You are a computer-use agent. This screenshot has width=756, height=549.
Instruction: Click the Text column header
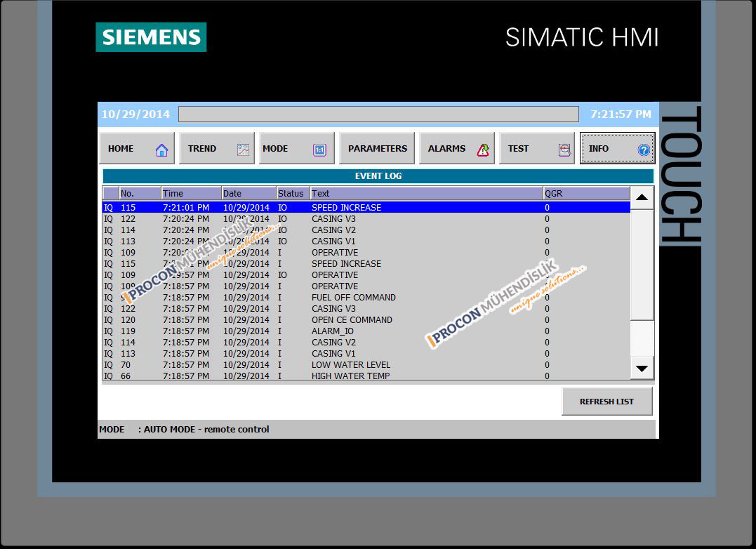click(427, 193)
